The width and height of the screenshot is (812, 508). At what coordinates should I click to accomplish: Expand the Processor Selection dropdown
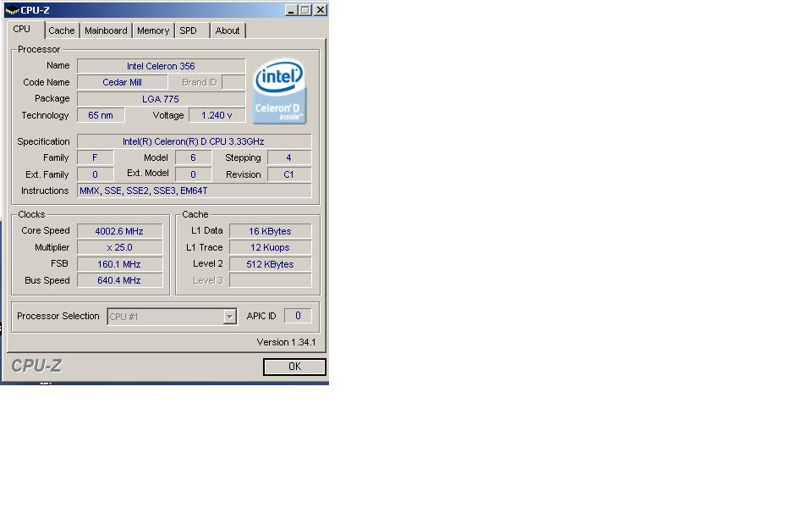(x=229, y=316)
